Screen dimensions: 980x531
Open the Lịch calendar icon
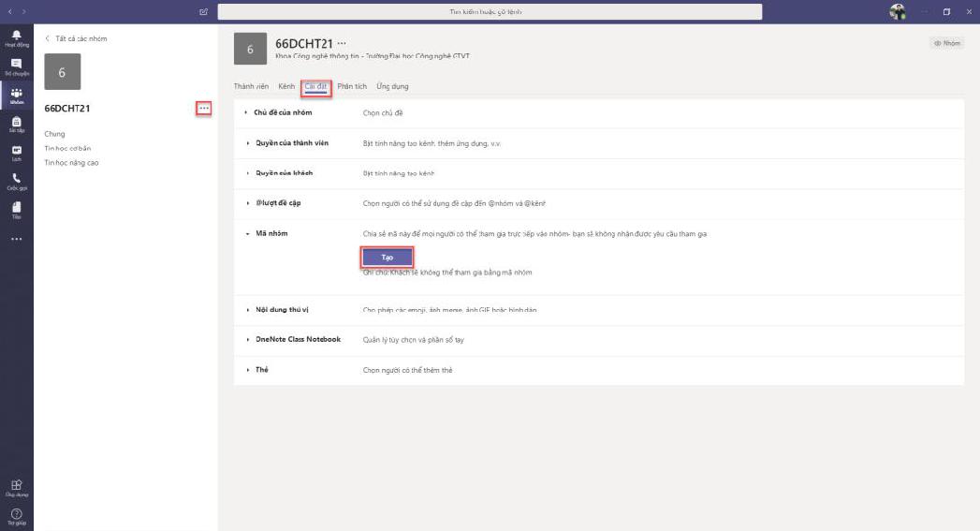[16, 153]
